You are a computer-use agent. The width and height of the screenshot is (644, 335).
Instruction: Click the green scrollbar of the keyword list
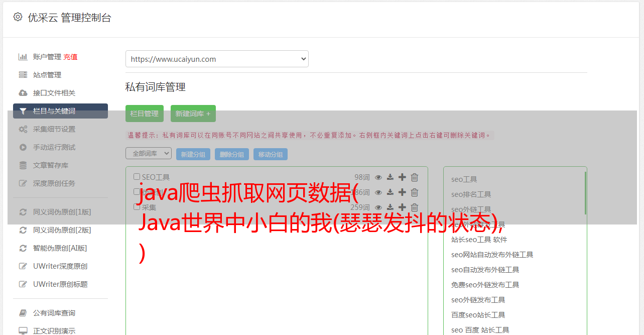coord(585,192)
